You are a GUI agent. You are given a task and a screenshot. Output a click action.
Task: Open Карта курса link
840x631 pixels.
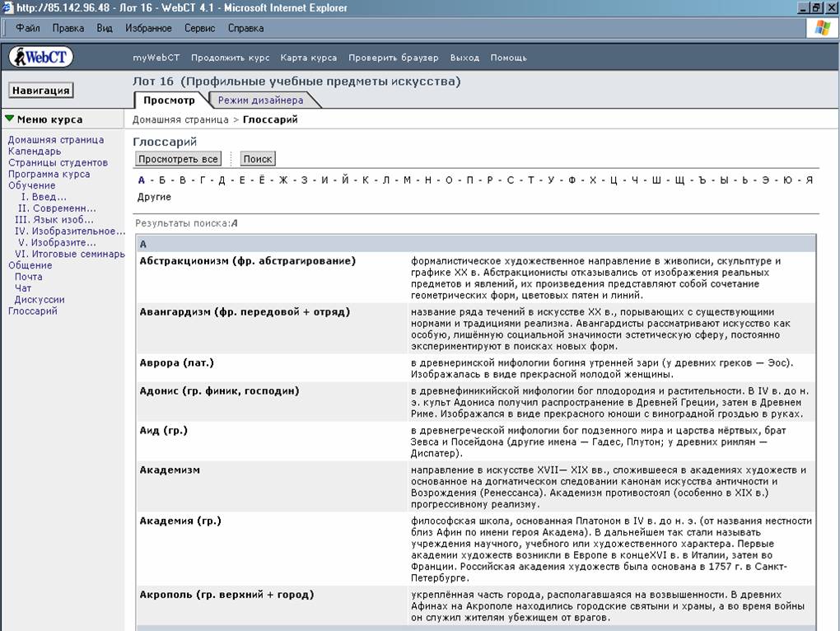pyautogui.click(x=309, y=58)
